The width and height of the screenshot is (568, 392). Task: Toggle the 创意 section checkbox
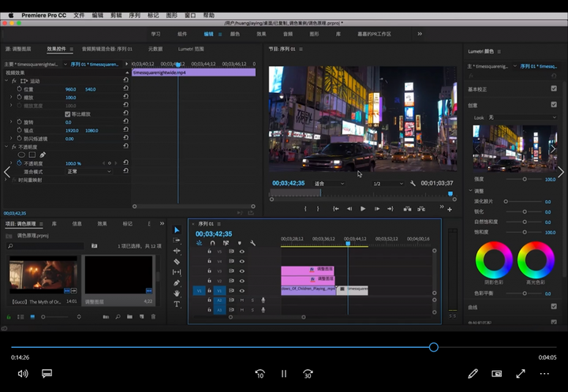click(x=554, y=105)
